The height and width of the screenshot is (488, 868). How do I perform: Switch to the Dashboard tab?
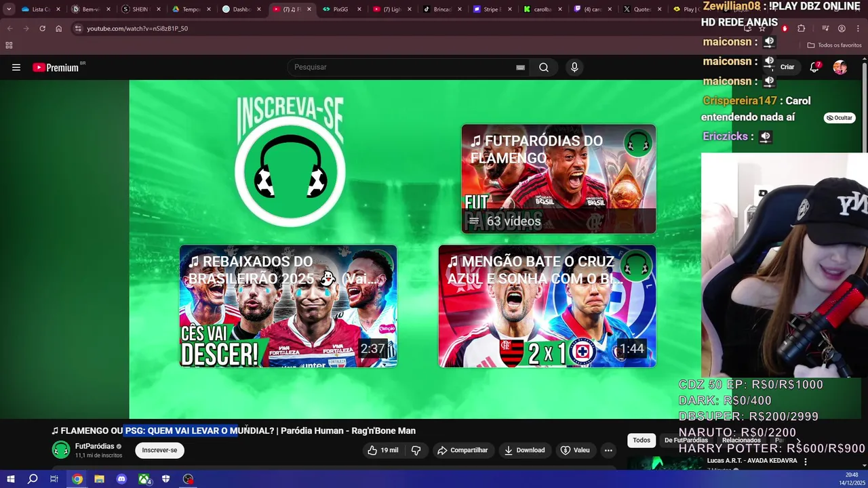tap(242, 9)
